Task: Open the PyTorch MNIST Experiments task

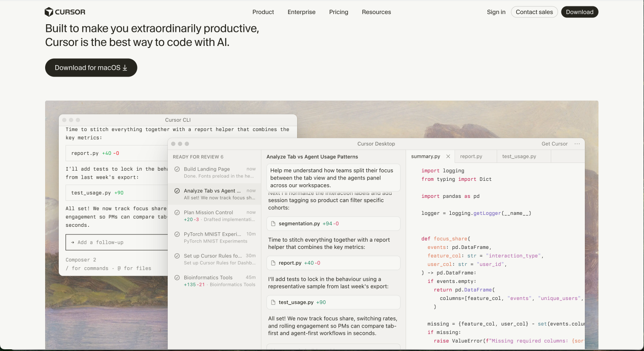Action: tap(215, 237)
